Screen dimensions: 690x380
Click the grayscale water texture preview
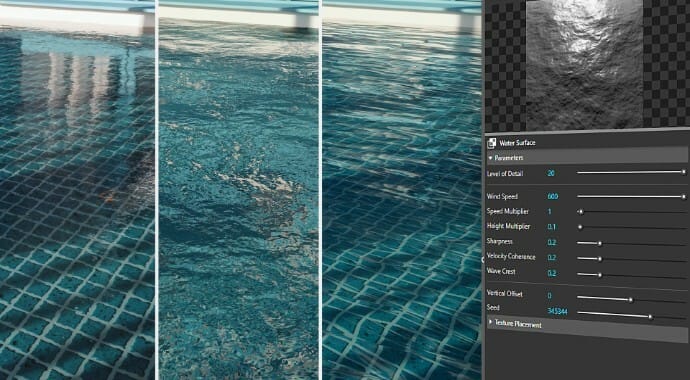584,65
